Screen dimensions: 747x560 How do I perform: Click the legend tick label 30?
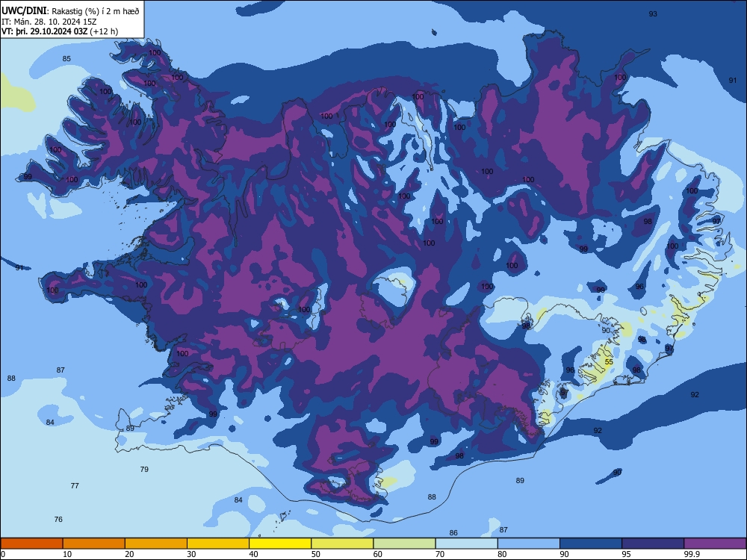click(x=191, y=554)
